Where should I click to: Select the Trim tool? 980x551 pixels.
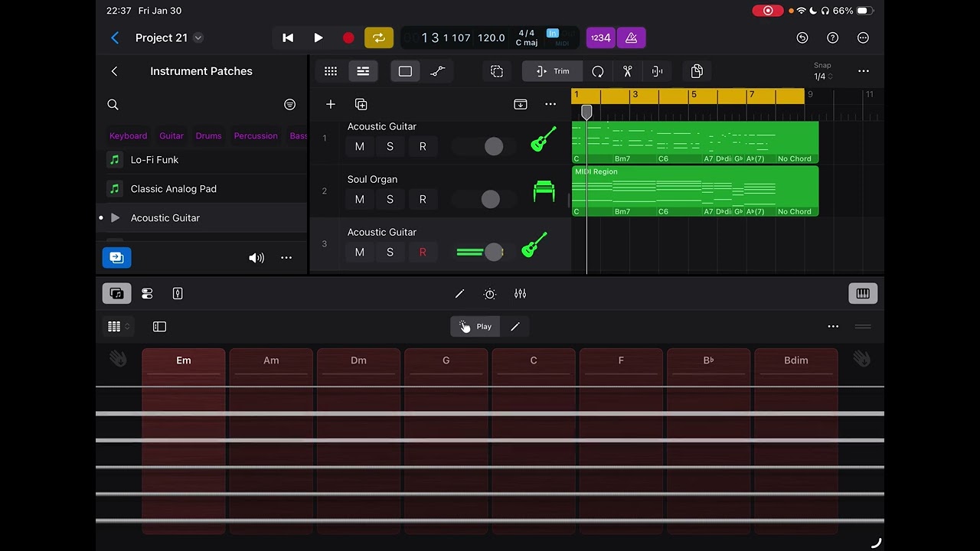(x=552, y=71)
